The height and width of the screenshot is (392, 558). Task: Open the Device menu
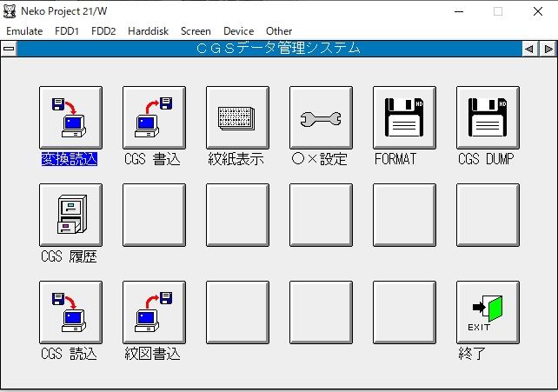coord(238,31)
